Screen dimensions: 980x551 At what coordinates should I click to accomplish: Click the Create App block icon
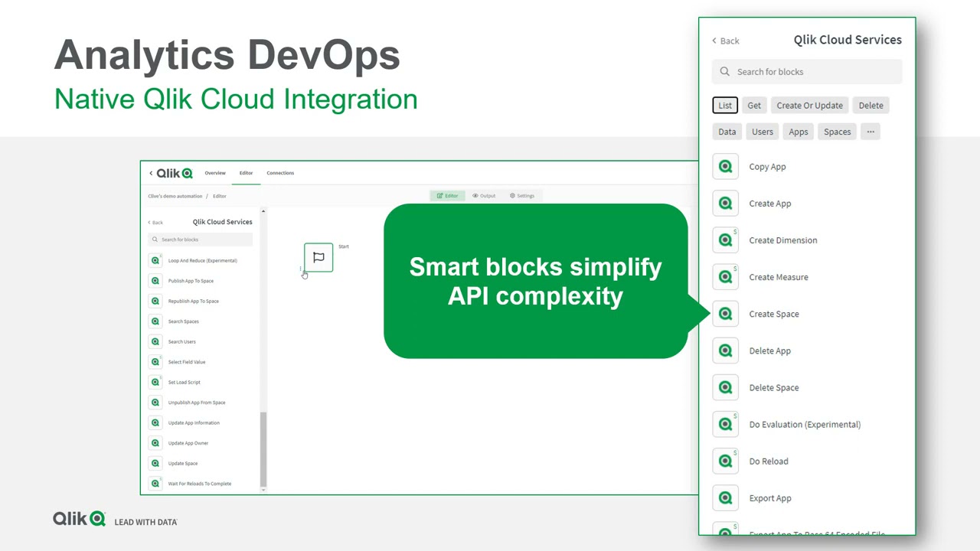(x=725, y=204)
